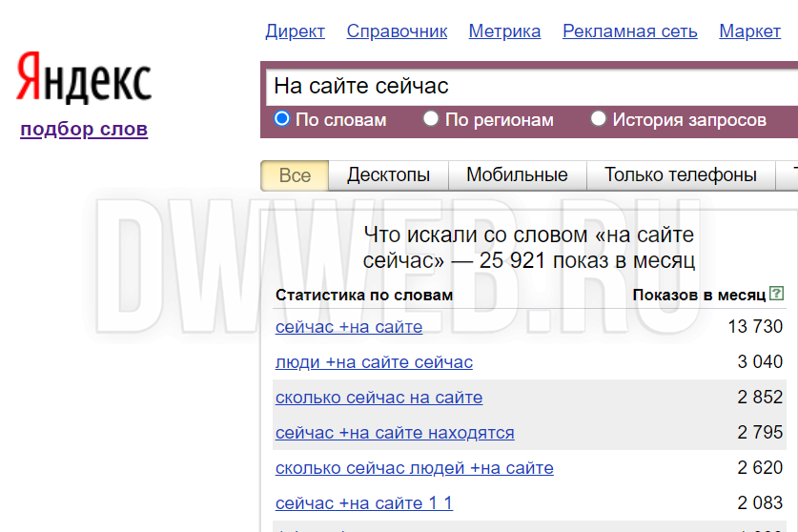This screenshot has width=798, height=532.
Task: Click the Показов в месяц column header
Action: click(699, 296)
